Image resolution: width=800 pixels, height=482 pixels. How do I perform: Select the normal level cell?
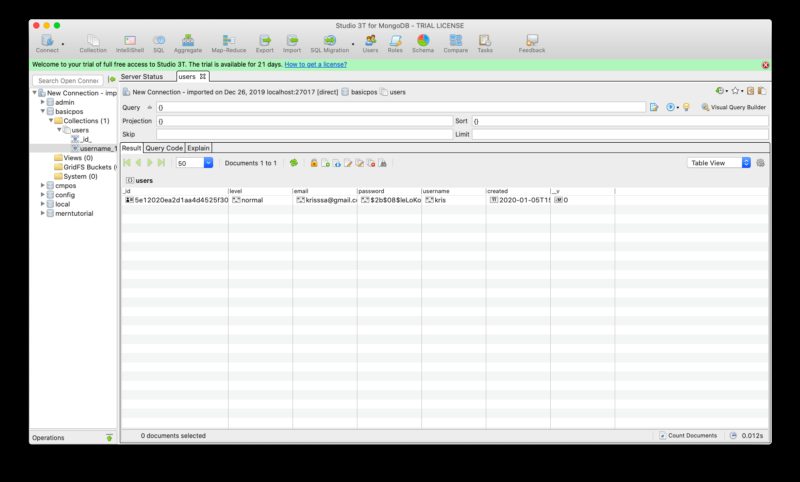260,200
